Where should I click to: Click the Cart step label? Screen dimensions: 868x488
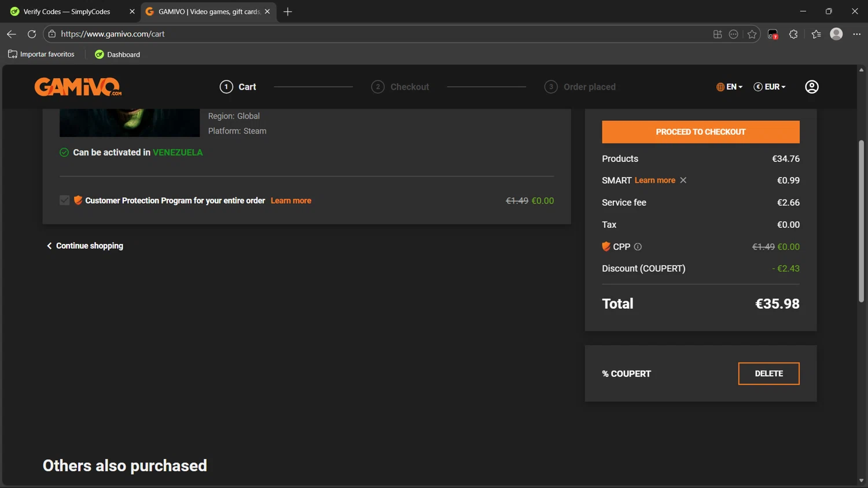pos(247,87)
